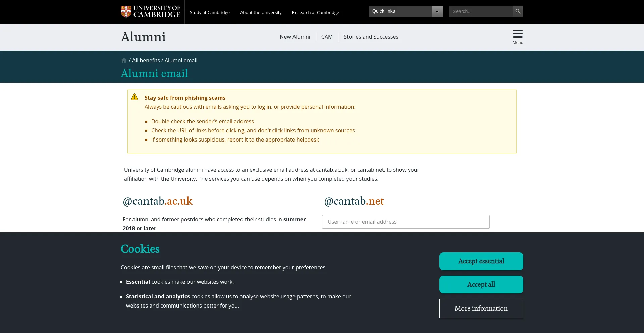Go to New Alumni page
The image size is (644, 333).
[295, 37]
